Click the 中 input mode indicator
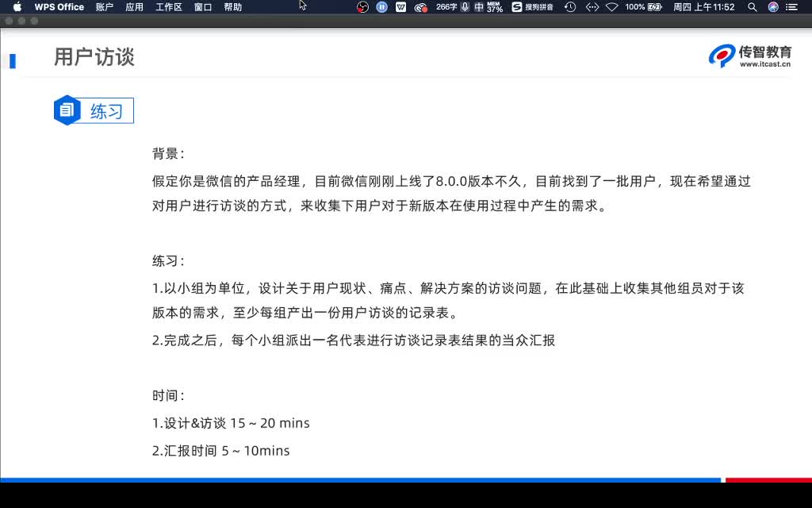The width and height of the screenshot is (812, 508). [479, 6]
